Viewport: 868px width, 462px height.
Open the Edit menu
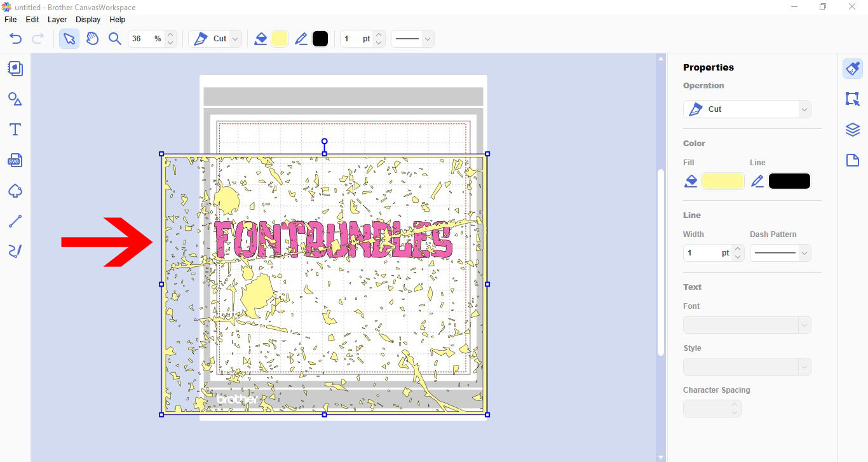tap(32, 20)
